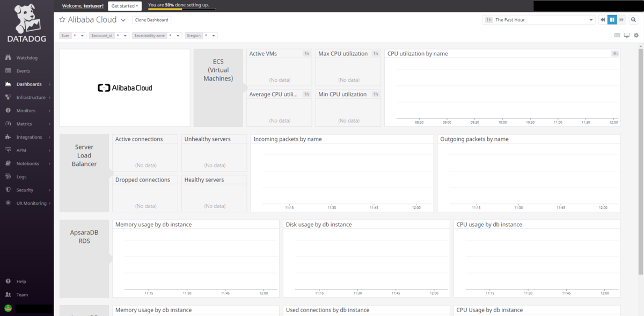Open the Notebooks sidebar icon

(8, 163)
